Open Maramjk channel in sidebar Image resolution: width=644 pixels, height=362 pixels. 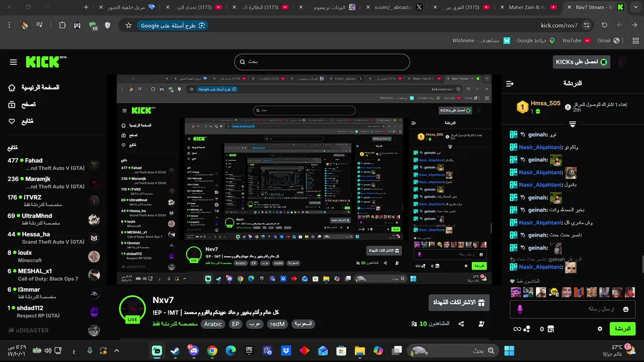(x=53, y=183)
